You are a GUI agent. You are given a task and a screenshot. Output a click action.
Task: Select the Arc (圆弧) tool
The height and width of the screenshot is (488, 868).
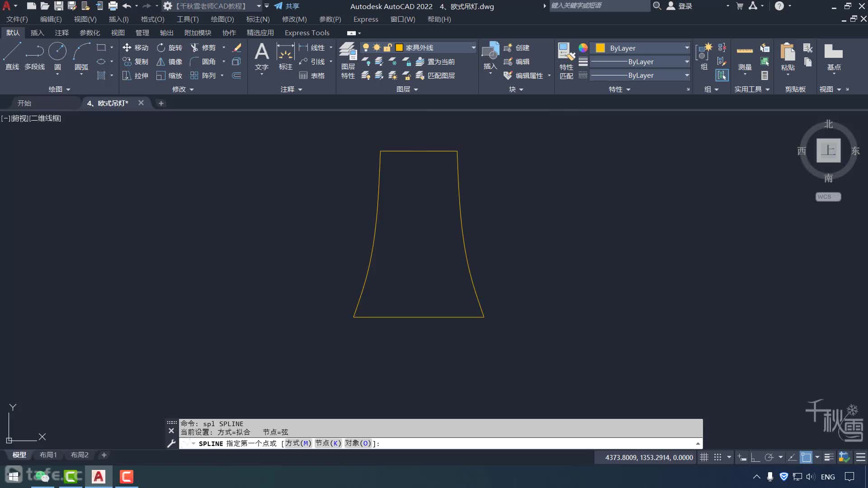point(81,56)
